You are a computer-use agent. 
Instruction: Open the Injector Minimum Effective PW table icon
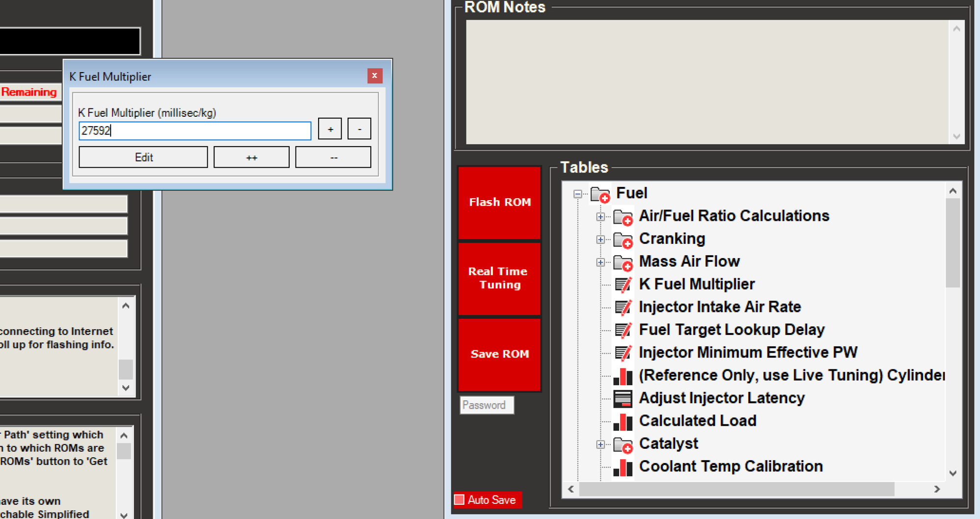623,352
